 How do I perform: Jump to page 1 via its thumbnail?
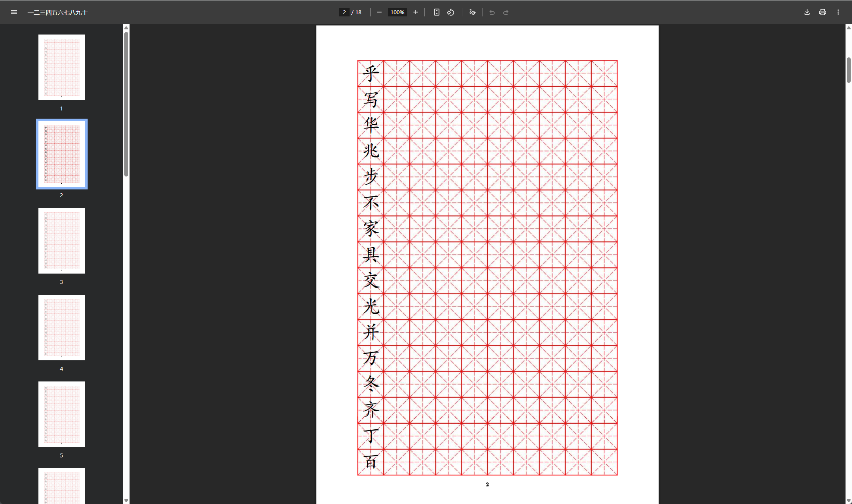(61, 67)
